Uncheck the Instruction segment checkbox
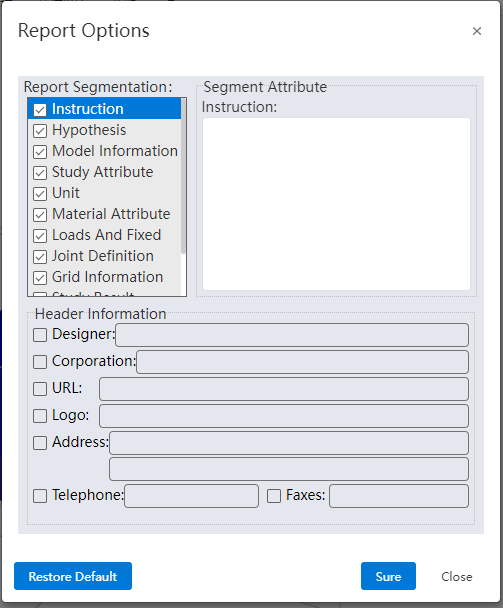 tap(40, 110)
